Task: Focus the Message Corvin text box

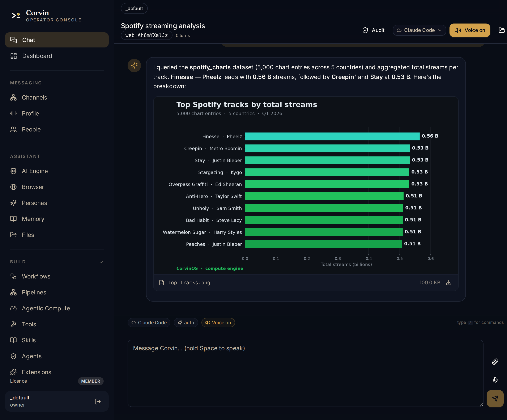Action: (305, 373)
